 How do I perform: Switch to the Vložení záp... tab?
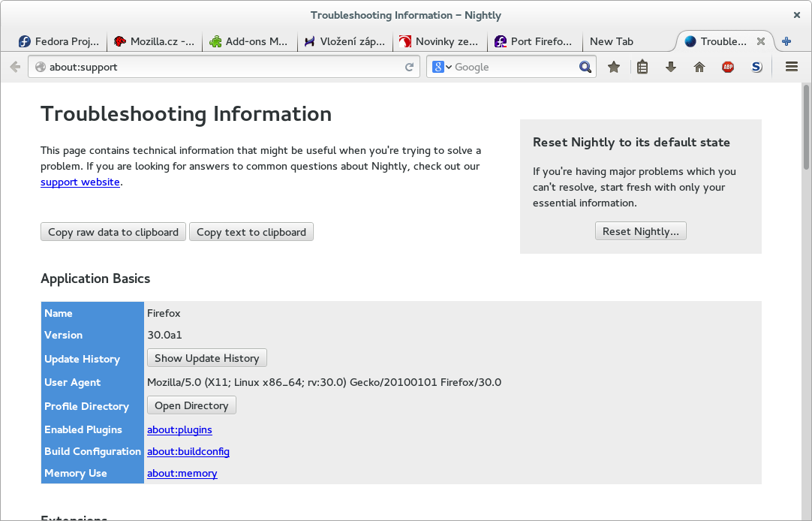344,41
